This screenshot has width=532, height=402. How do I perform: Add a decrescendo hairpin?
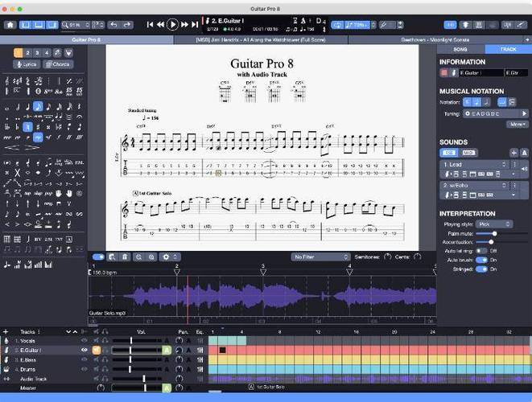coord(32,147)
